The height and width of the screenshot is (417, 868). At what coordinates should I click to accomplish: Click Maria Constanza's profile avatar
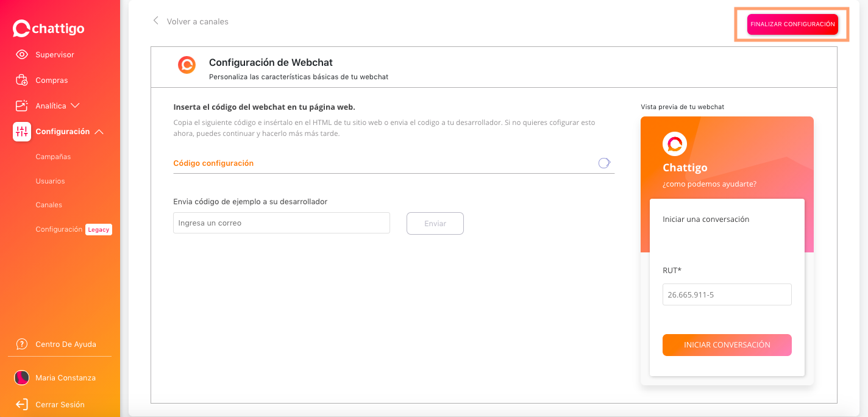(22, 377)
